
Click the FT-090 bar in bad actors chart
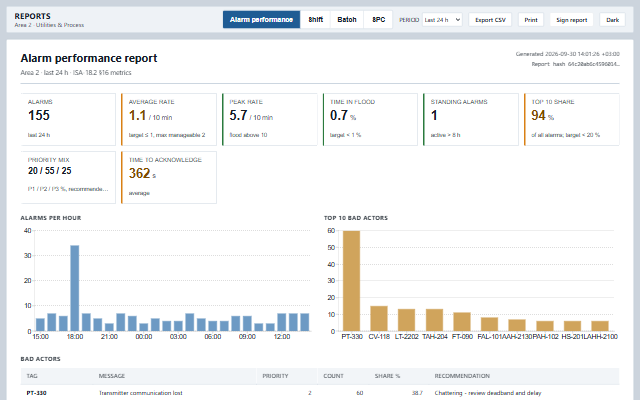click(x=462, y=322)
